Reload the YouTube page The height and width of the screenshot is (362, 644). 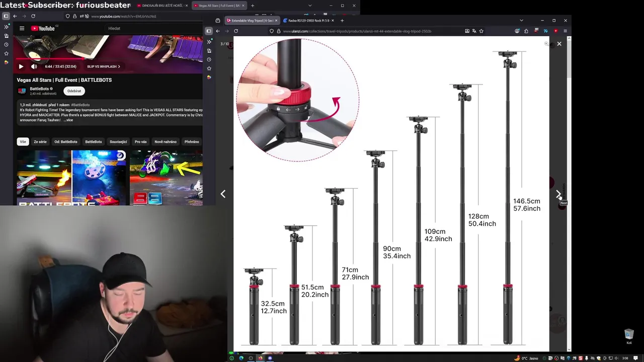[33, 16]
